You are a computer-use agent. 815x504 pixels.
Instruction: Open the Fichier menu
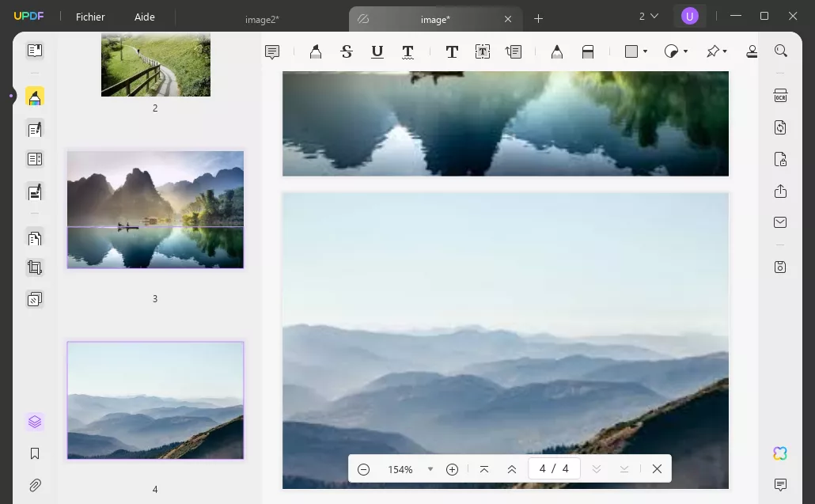coord(89,17)
